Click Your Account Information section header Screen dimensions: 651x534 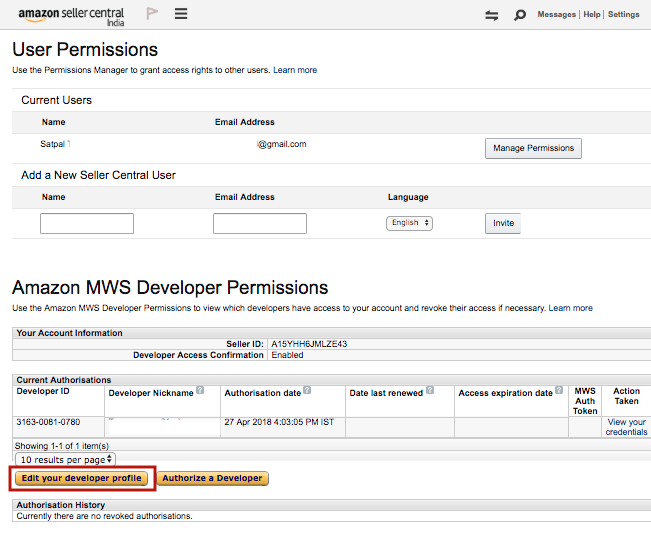[x=69, y=333]
